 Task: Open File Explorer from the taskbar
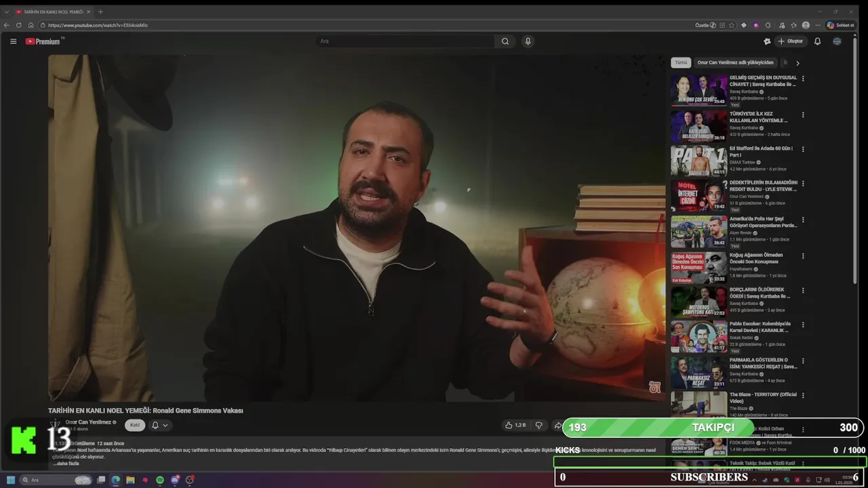(130, 480)
